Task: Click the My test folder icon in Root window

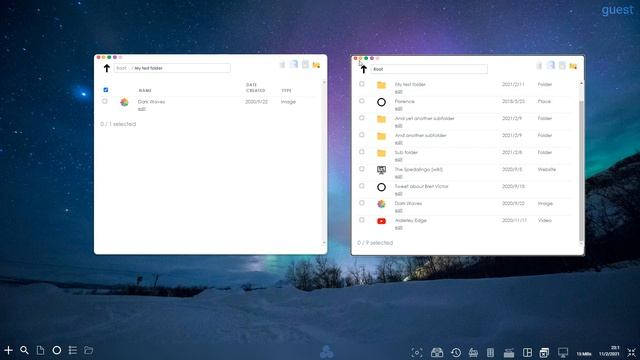Action: pos(381,85)
